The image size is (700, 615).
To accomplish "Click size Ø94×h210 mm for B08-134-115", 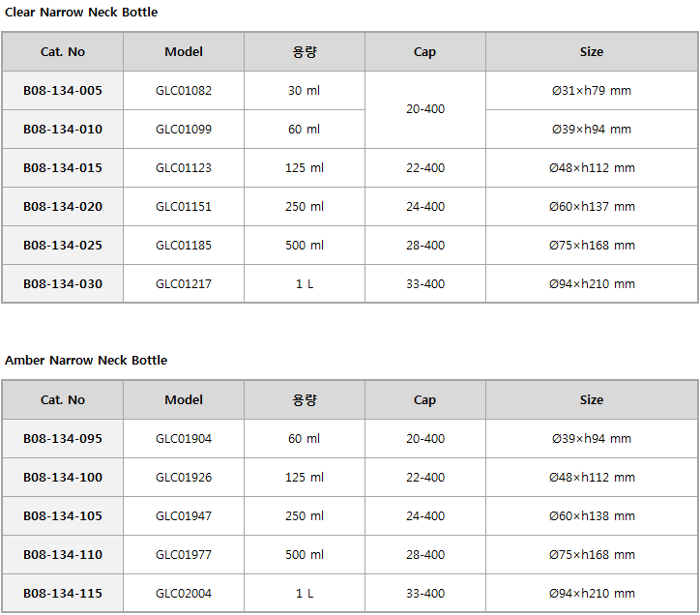I will 592,594.
